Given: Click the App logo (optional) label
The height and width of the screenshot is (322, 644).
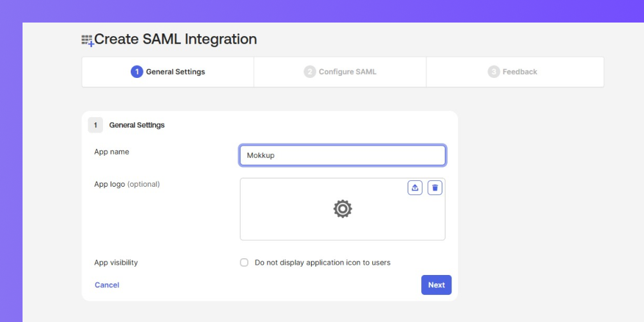Looking at the screenshot, I should [127, 184].
